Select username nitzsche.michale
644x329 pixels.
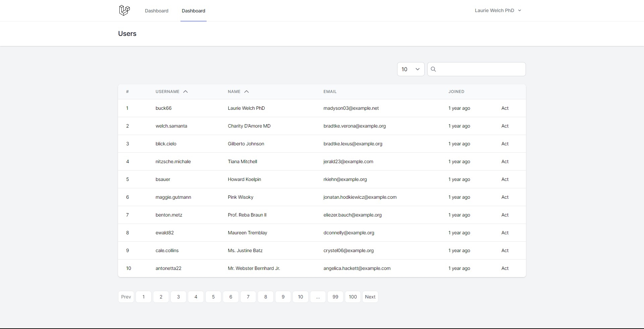pyautogui.click(x=173, y=161)
